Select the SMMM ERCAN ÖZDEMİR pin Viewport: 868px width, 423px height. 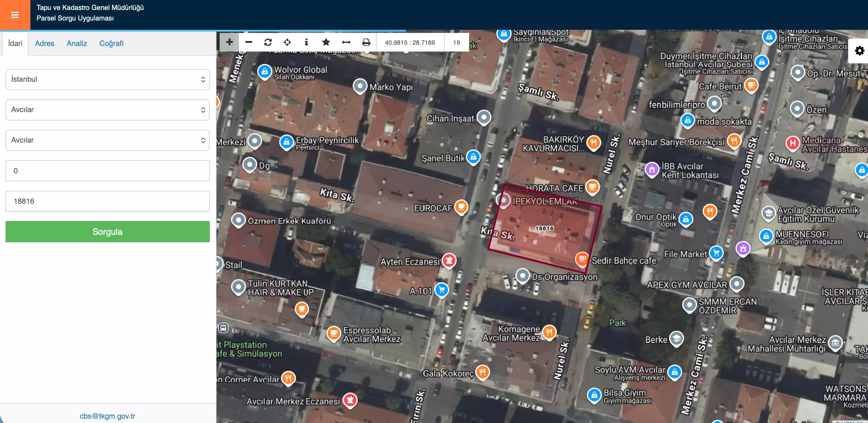point(689,305)
